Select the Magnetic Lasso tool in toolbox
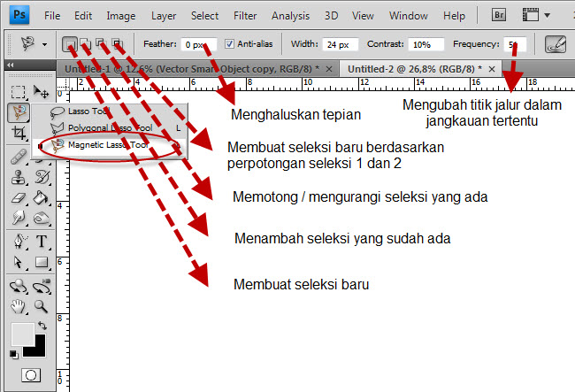The width and height of the screenshot is (575, 392). (x=19, y=112)
